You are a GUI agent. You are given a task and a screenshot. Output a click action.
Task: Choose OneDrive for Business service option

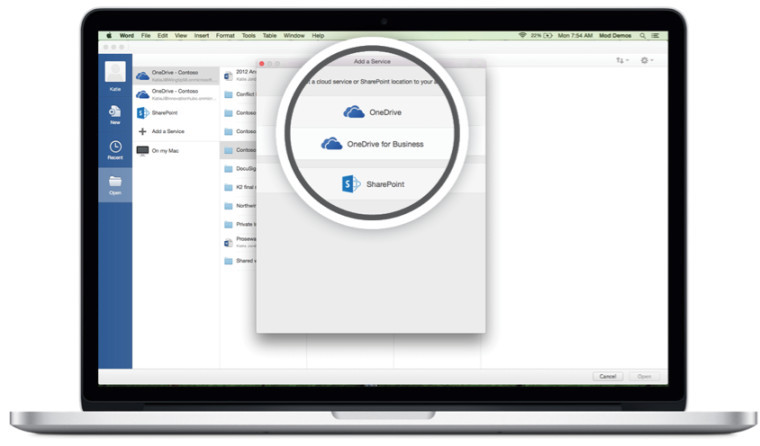click(372, 144)
